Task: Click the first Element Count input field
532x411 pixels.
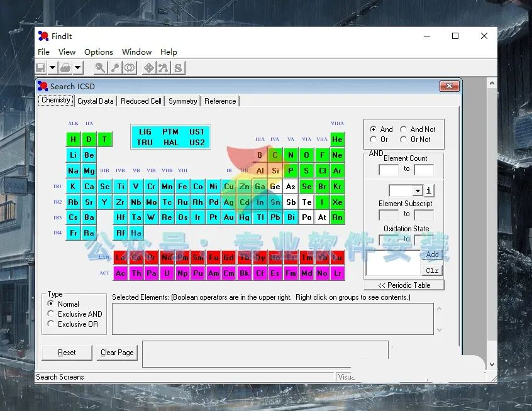Action: [389, 170]
